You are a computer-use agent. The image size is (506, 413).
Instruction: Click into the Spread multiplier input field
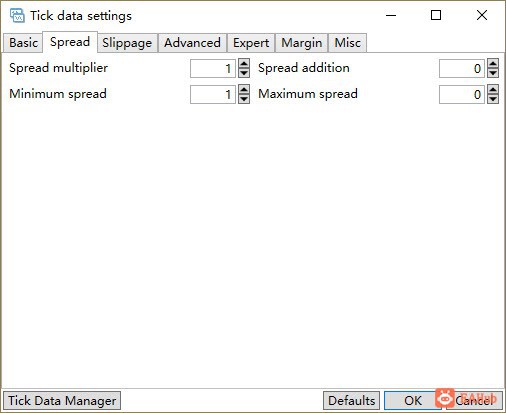pyautogui.click(x=213, y=68)
